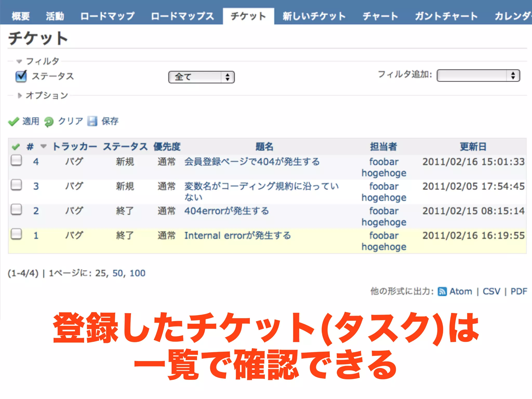Click the green check-all icon in table header
The image size is (532, 399).
click(x=16, y=147)
